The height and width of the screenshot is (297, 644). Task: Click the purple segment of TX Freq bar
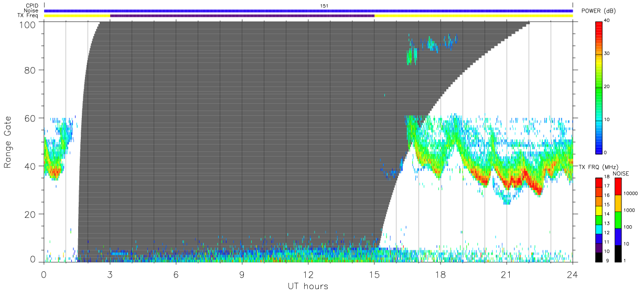242,16
